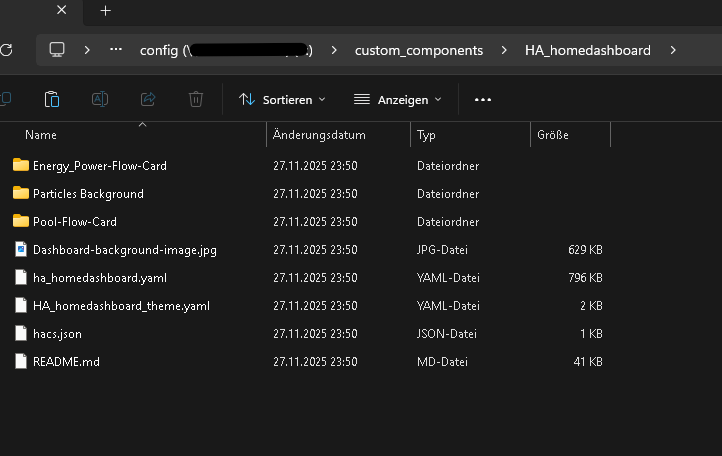The image size is (722, 456).
Task: Expand the chevron after HA_homedashboard breadcrumb
Action: click(673, 50)
